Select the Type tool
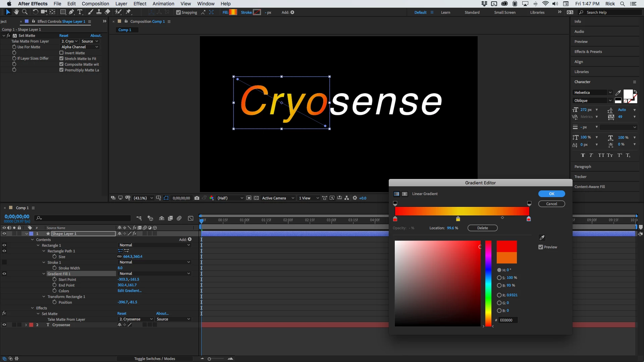 (80, 12)
